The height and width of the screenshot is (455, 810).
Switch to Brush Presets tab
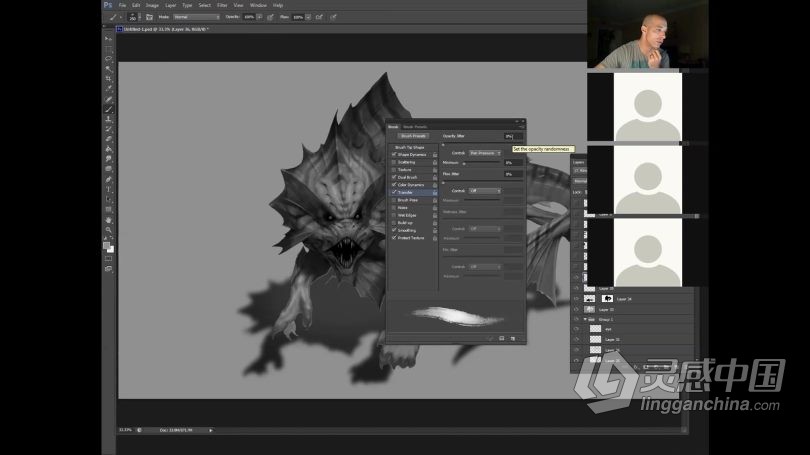click(x=415, y=127)
